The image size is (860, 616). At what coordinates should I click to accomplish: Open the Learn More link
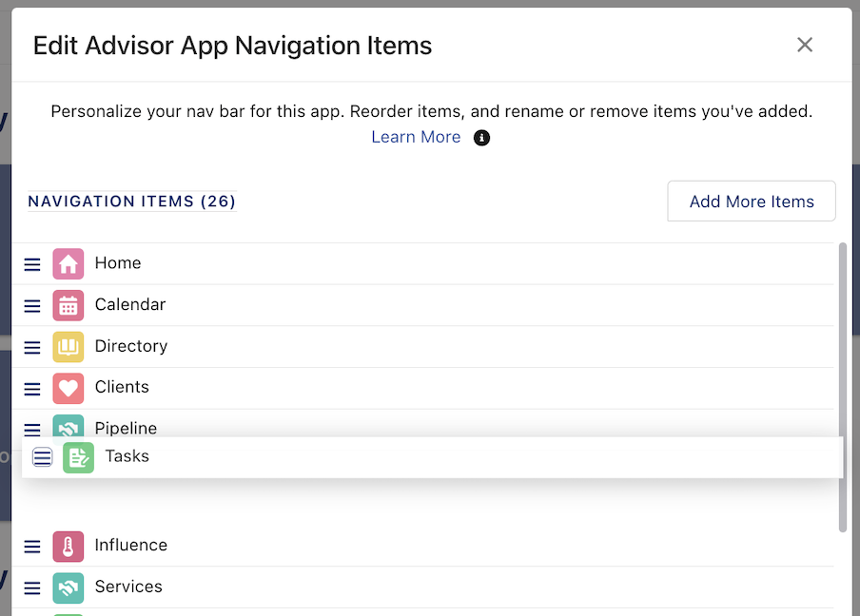pyautogui.click(x=416, y=137)
